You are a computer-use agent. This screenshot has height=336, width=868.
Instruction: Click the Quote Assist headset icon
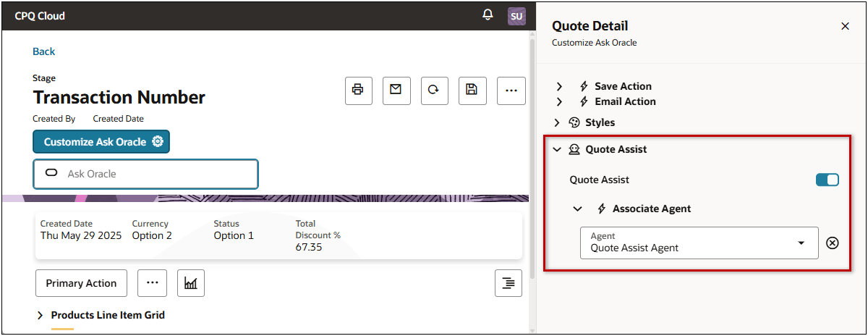click(575, 149)
